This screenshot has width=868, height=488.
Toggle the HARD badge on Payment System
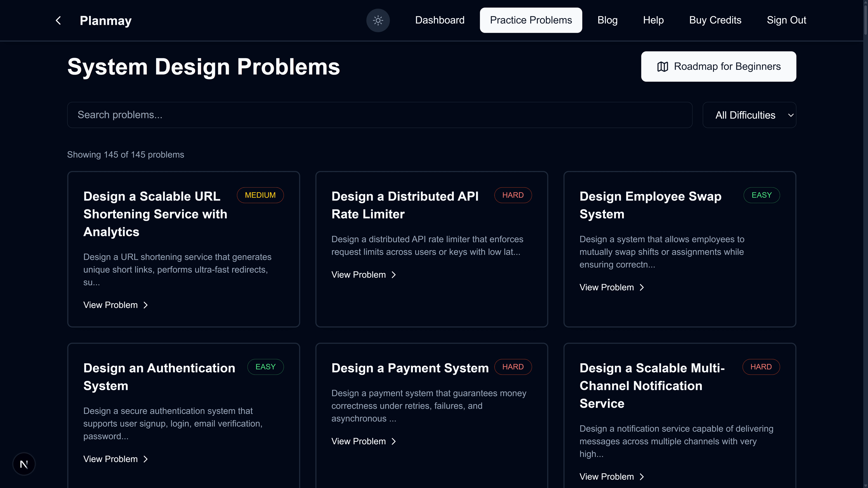513,367
